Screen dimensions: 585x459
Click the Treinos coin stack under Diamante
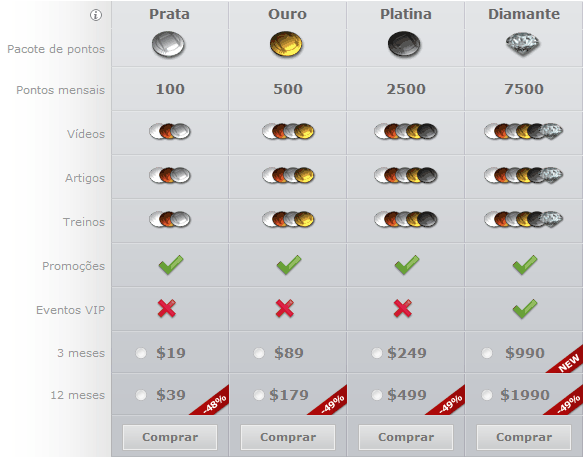pos(523,219)
